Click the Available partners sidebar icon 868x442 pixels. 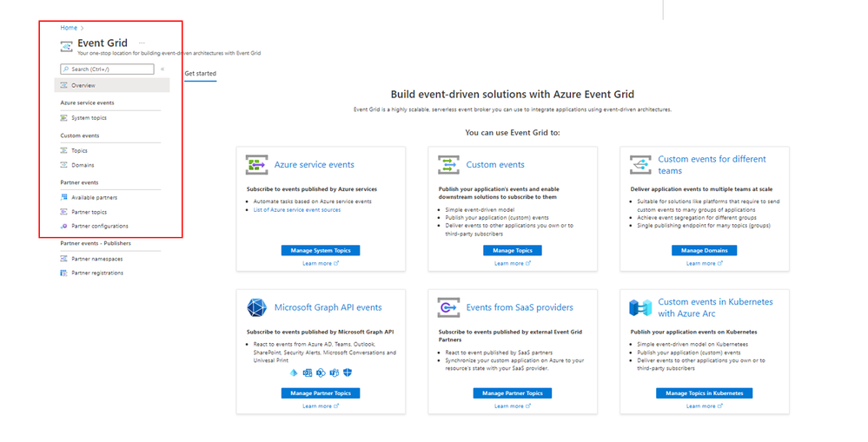63,197
